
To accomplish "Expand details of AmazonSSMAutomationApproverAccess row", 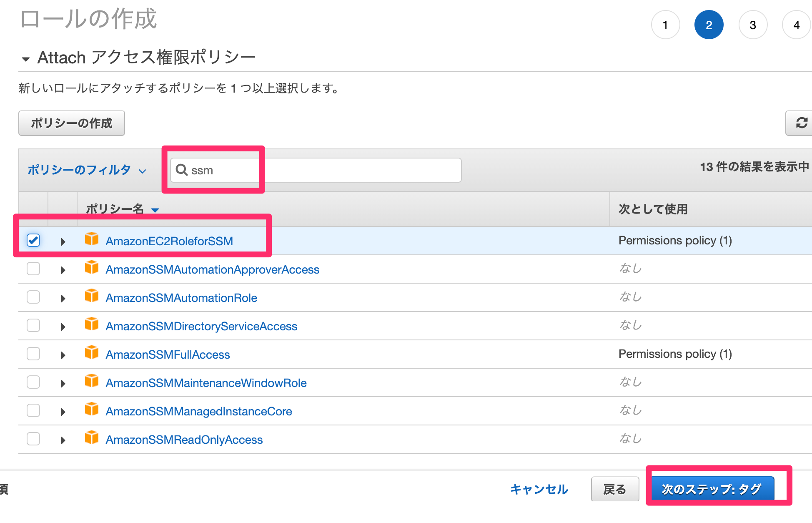I will [63, 270].
